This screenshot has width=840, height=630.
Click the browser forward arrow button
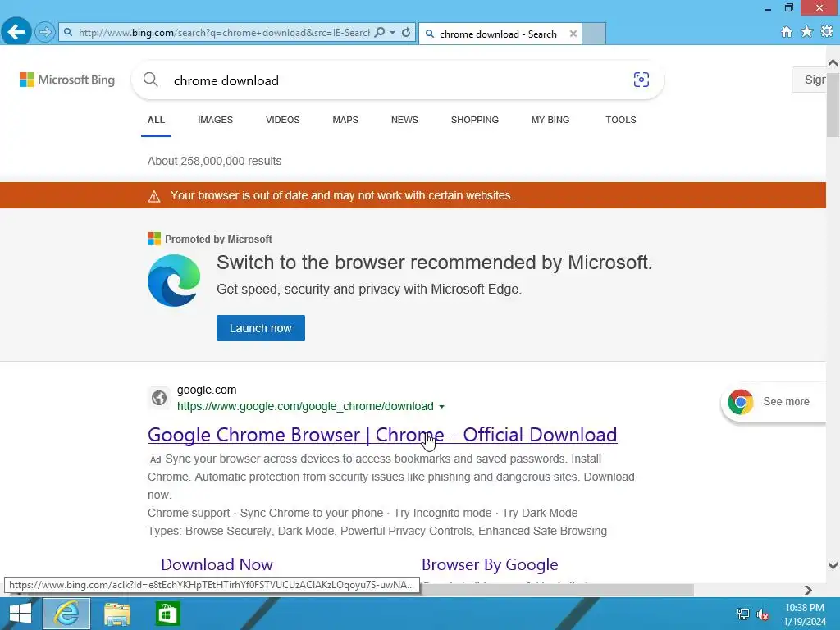coord(45,33)
